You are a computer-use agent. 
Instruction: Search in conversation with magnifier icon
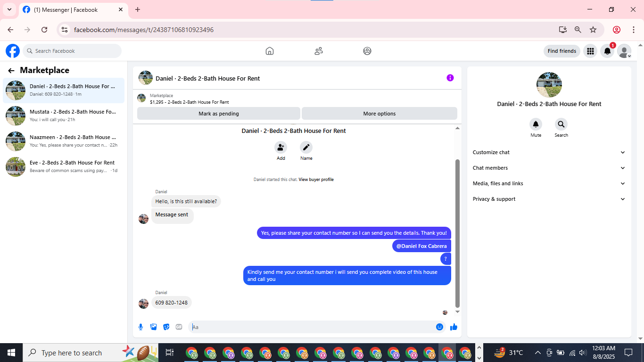561,124
